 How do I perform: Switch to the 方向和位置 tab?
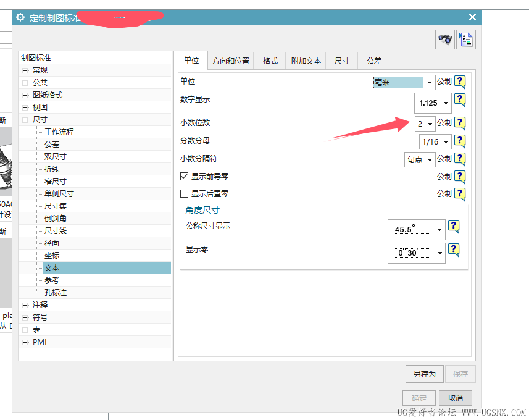(x=231, y=61)
